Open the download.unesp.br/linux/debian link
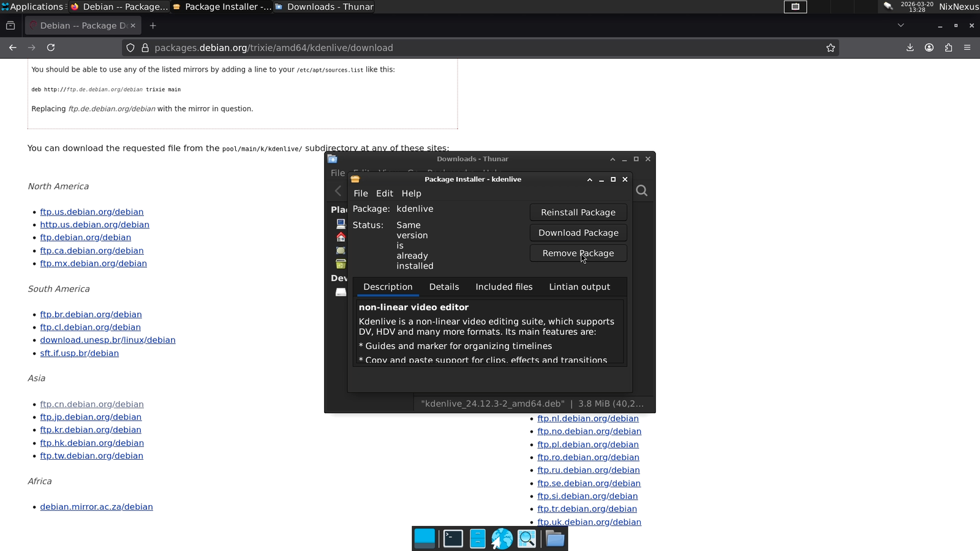980x551 pixels. click(108, 340)
